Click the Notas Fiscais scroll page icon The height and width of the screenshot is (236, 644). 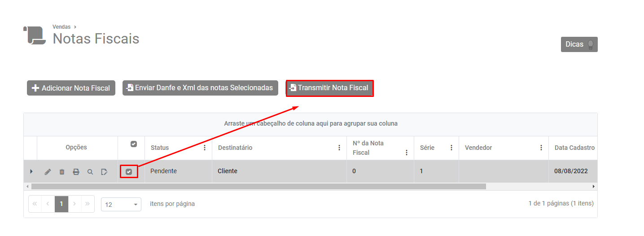(x=35, y=35)
